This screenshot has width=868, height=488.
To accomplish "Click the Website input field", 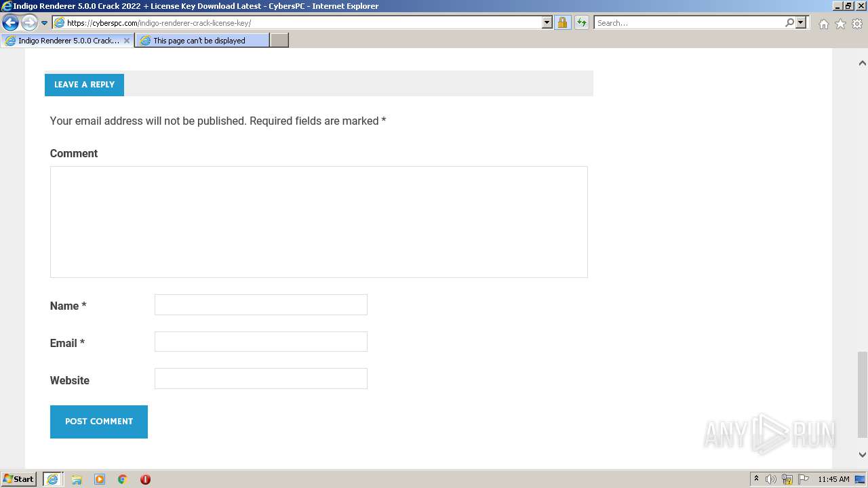I will 261,378.
